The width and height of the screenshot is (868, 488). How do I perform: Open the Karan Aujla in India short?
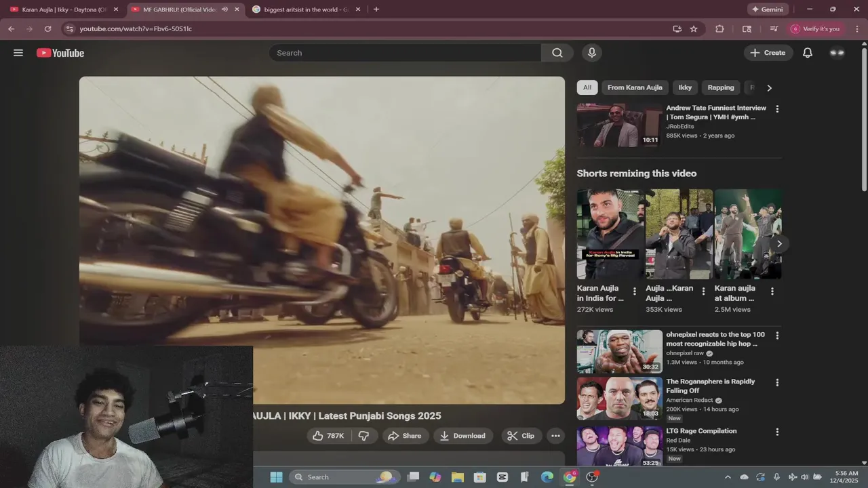(610, 235)
